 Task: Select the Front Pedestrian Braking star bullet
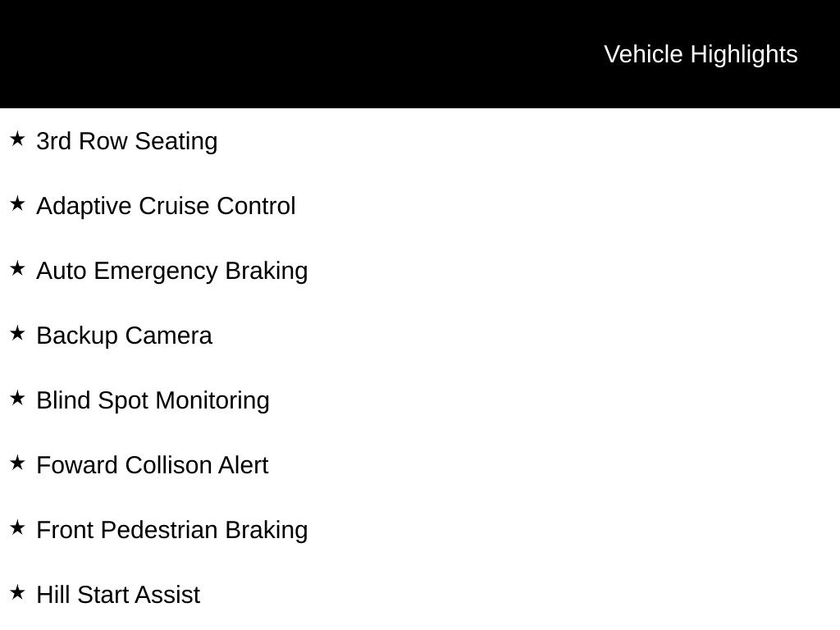point(17,528)
